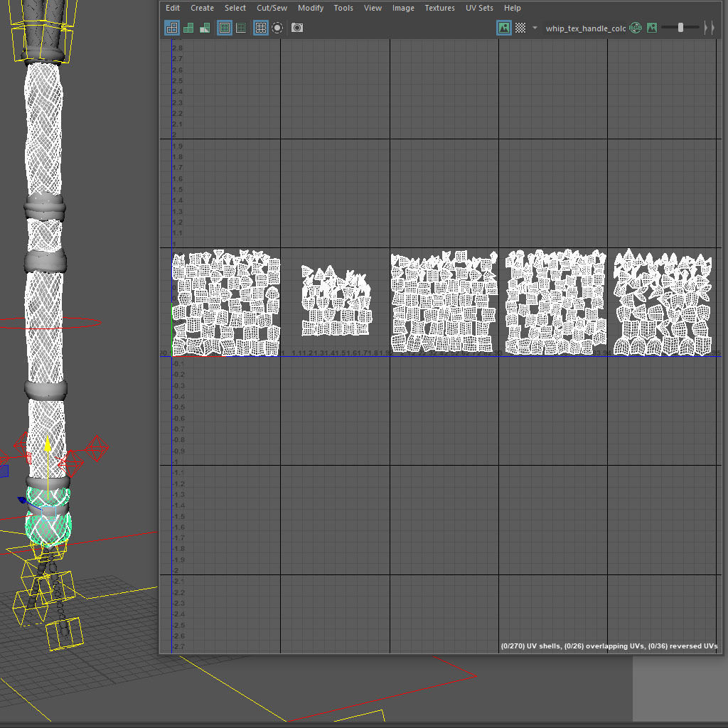
Task: Open the Select menu
Action: [x=235, y=8]
